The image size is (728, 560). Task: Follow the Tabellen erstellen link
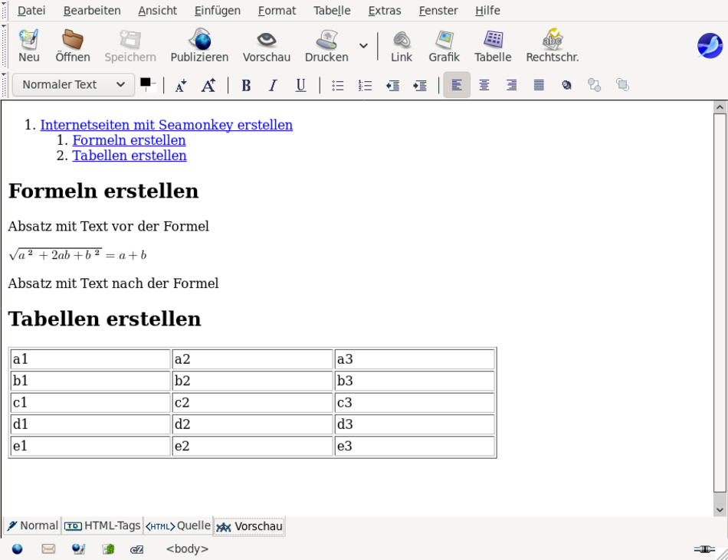point(130,156)
